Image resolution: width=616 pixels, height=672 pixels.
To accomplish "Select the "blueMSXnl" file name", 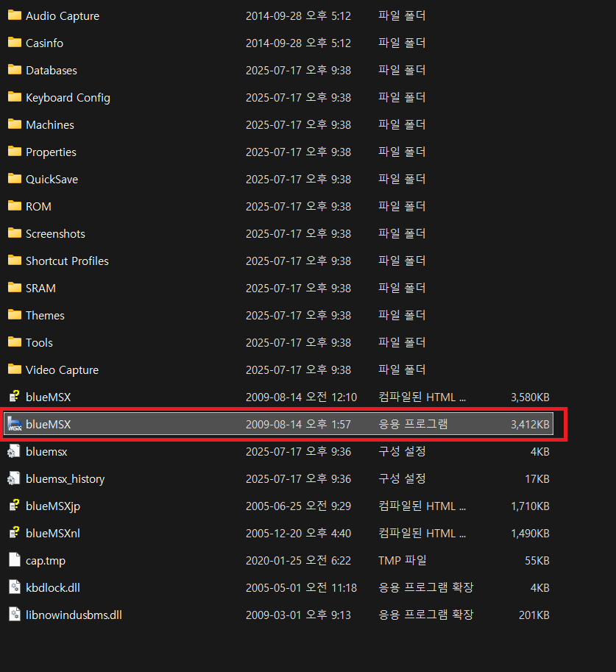I will [53, 533].
